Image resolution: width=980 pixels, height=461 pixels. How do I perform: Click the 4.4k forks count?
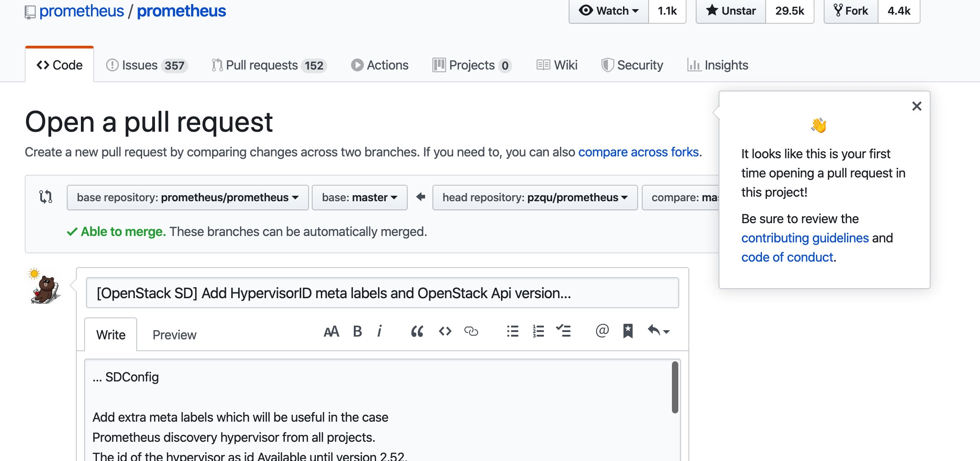click(x=899, y=11)
